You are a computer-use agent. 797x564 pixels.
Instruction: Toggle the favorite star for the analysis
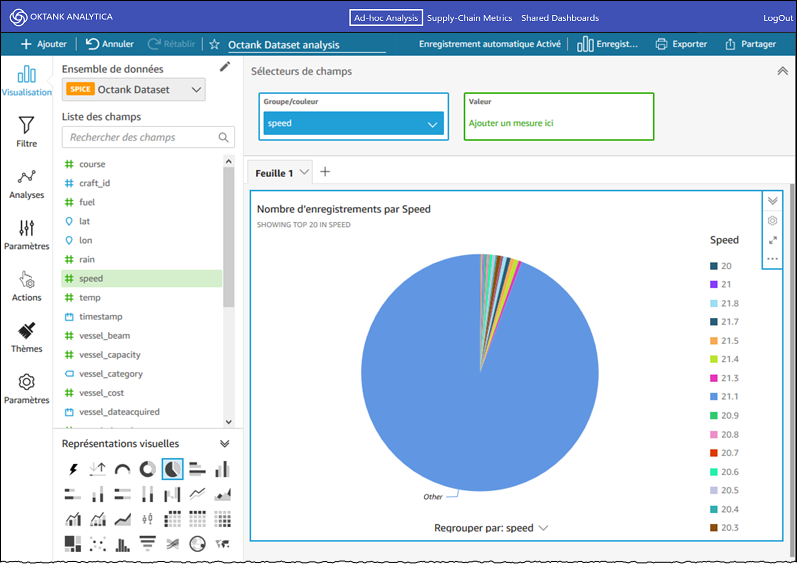[x=214, y=44]
